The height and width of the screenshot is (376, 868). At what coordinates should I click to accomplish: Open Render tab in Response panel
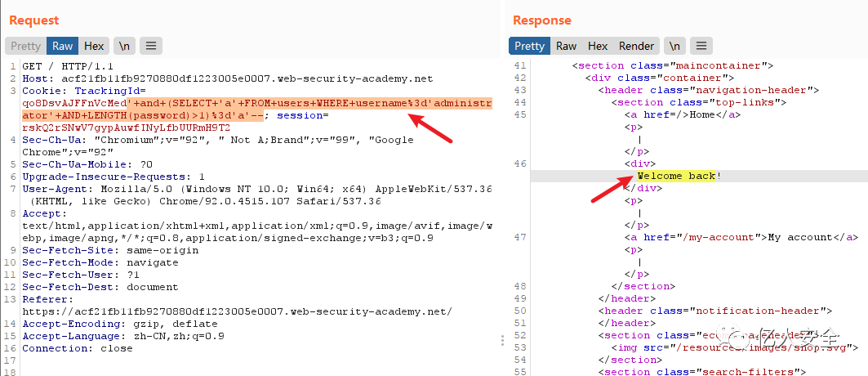click(x=636, y=46)
